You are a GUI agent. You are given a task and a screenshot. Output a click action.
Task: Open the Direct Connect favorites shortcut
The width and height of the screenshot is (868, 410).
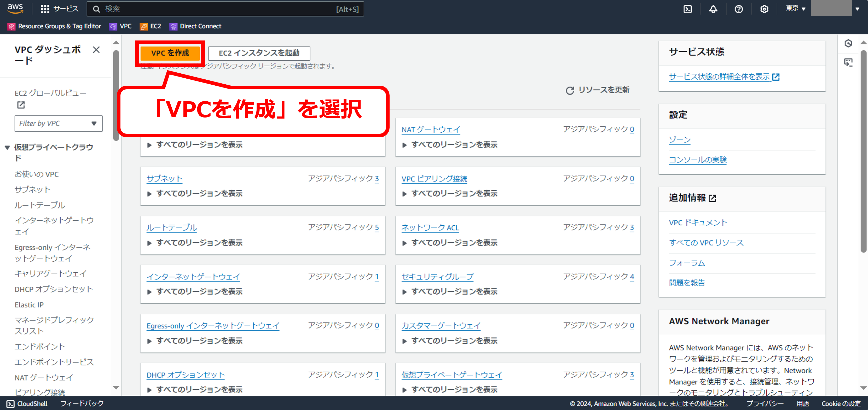click(x=195, y=26)
